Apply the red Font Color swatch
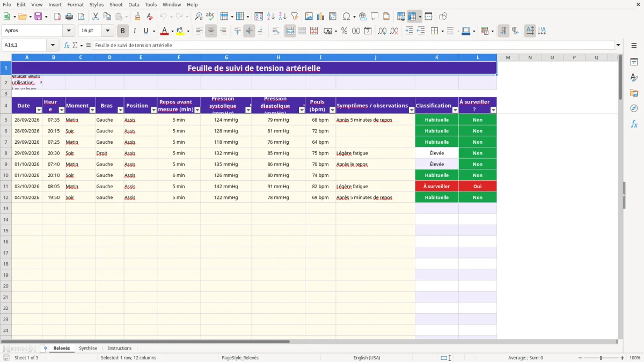Image resolution: width=644 pixels, height=362 pixels. (x=165, y=31)
